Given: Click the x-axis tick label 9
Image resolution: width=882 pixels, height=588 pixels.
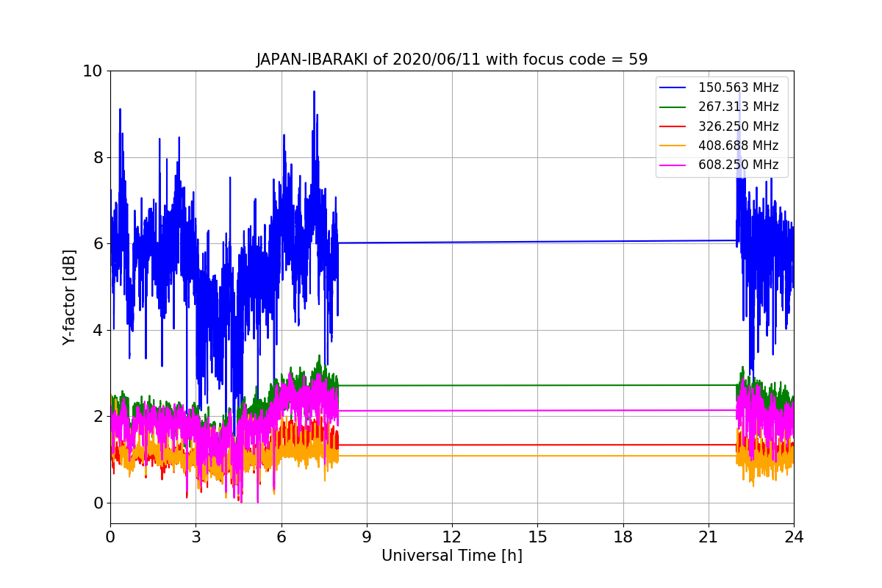Looking at the screenshot, I should click(367, 537).
